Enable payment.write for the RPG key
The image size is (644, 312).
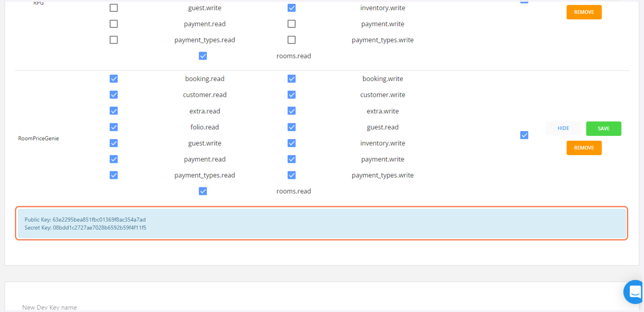coord(291,24)
